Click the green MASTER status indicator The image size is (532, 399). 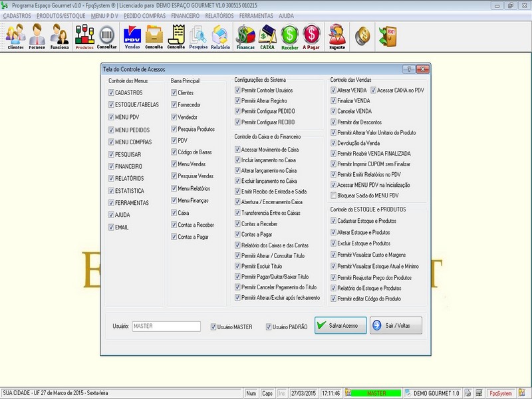pyautogui.click(x=376, y=393)
